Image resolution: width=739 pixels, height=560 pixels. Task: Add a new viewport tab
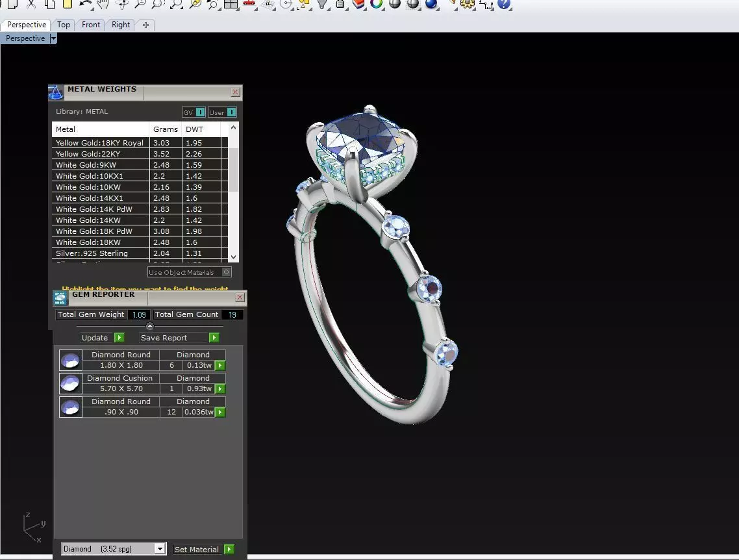point(145,25)
